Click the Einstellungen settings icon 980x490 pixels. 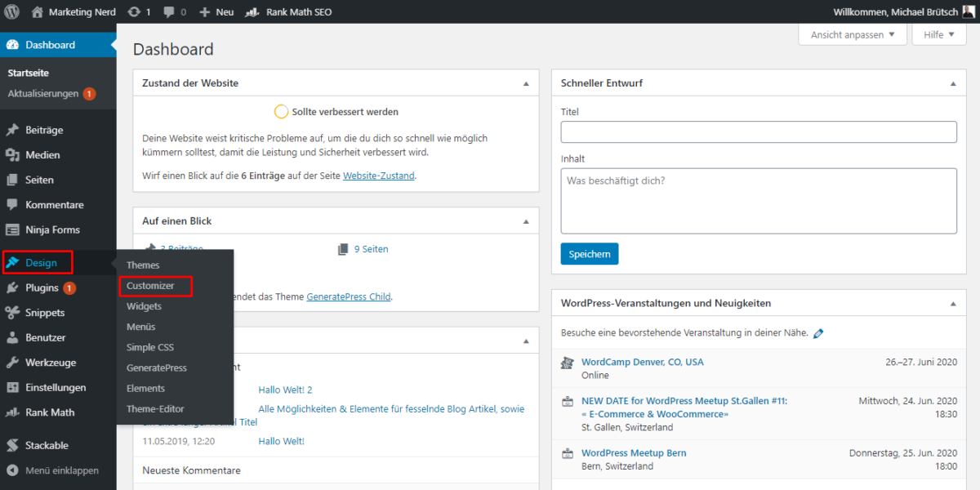pos(12,387)
